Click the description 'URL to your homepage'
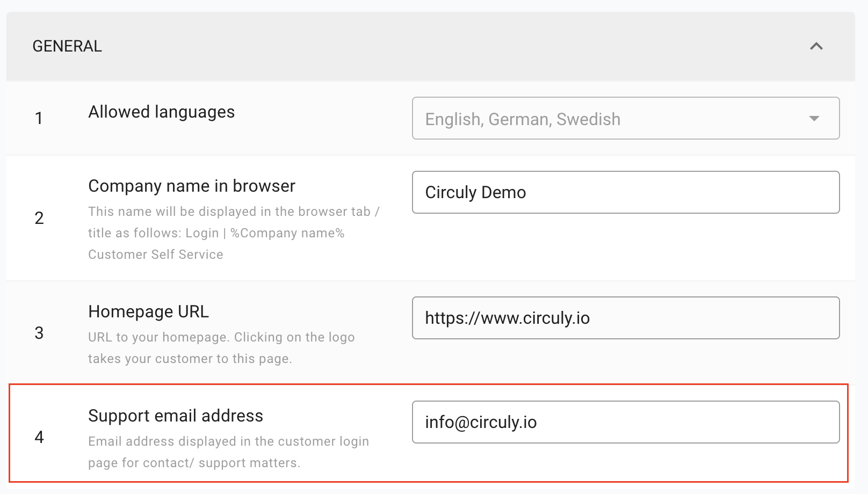Screen dimensions: 868x494 click(221, 348)
